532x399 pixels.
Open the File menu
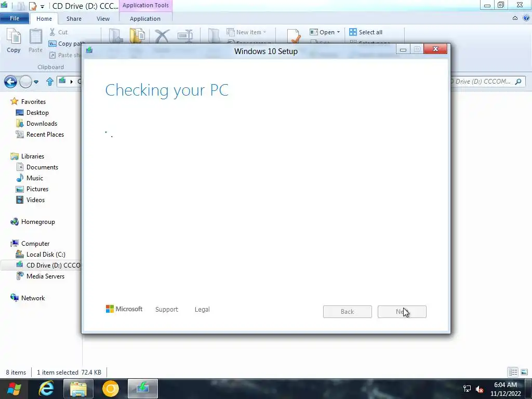tap(15, 18)
